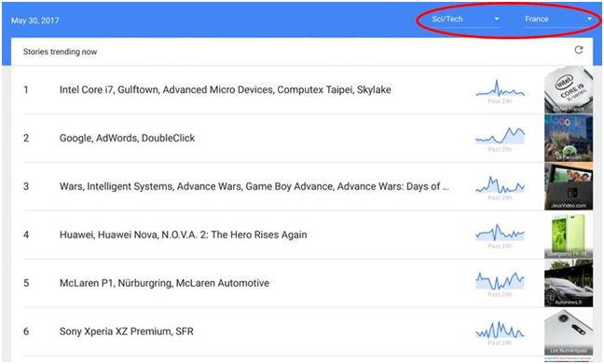Image resolution: width=604 pixels, height=364 pixels.
Task: Open the Huawei Nova trending story
Action: pyautogui.click(x=184, y=235)
